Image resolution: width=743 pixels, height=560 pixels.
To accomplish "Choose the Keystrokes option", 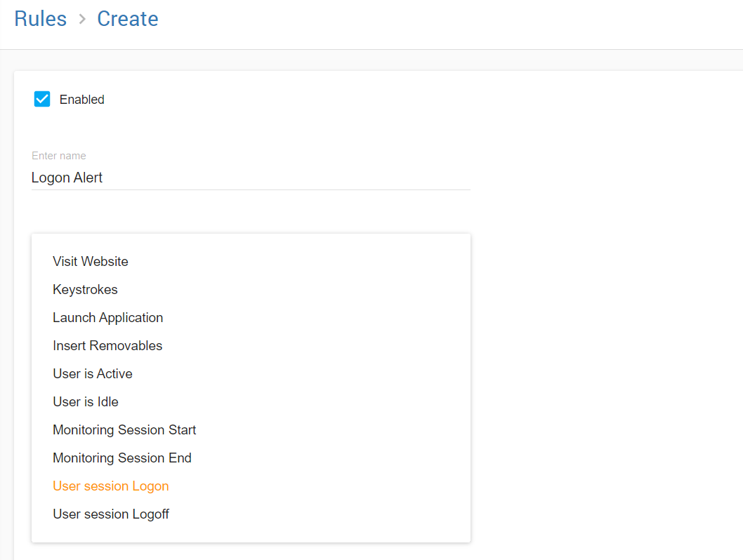I will 85,290.
